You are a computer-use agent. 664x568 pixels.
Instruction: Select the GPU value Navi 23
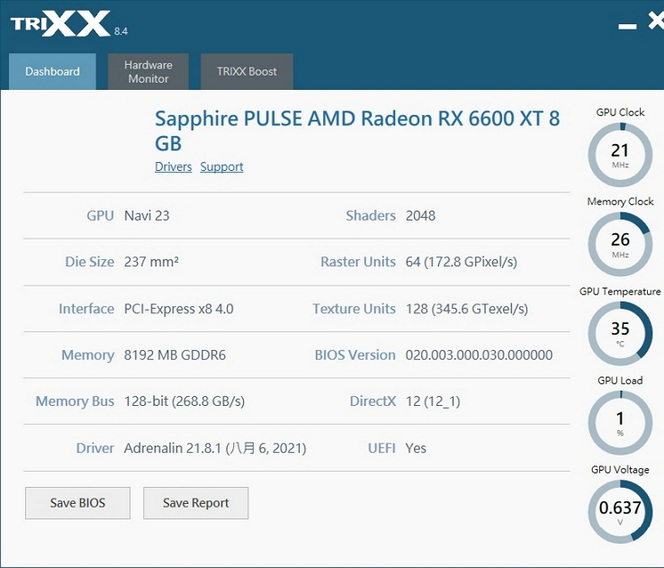147,216
